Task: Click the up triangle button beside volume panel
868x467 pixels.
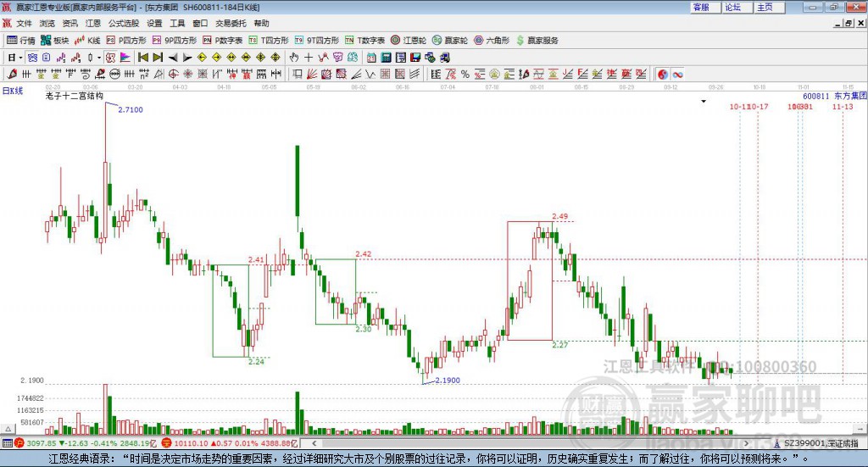Action: click(x=8, y=429)
